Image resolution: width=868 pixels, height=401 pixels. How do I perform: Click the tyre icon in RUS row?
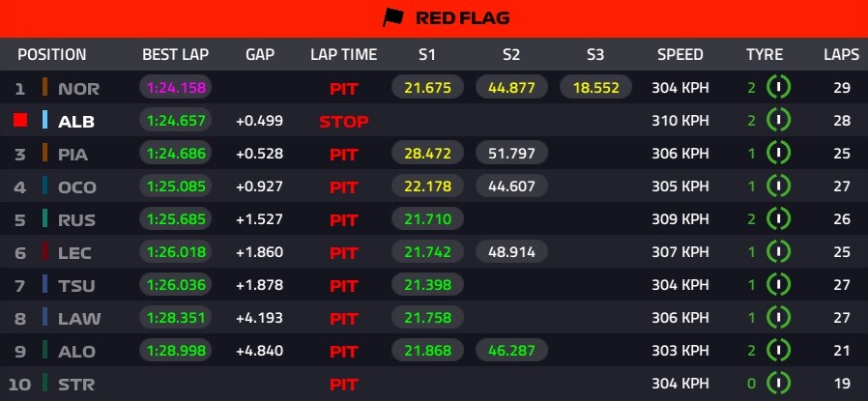(778, 219)
